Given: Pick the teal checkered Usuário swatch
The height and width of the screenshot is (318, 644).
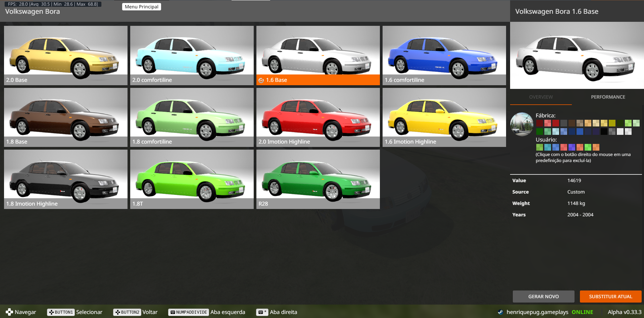Looking at the screenshot, I should click(548, 147).
